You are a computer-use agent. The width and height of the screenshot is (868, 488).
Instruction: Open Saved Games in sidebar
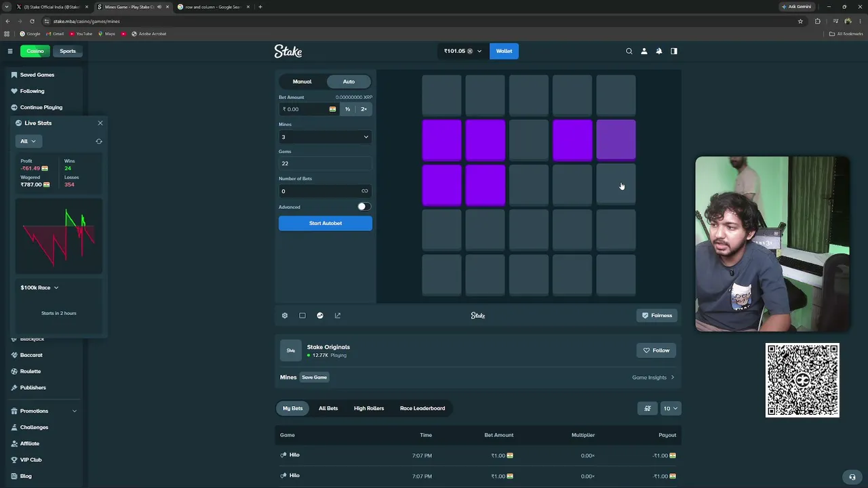pyautogui.click(x=37, y=75)
